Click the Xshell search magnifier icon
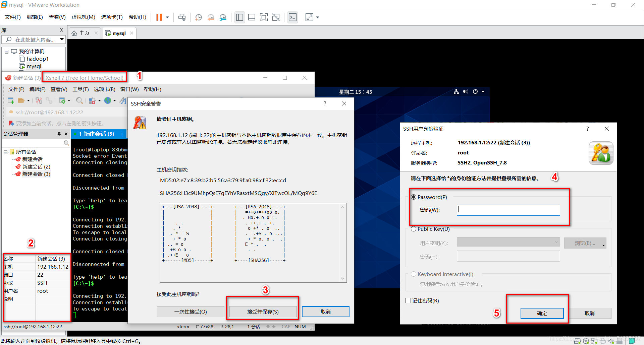The width and height of the screenshot is (644, 345). (x=79, y=100)
